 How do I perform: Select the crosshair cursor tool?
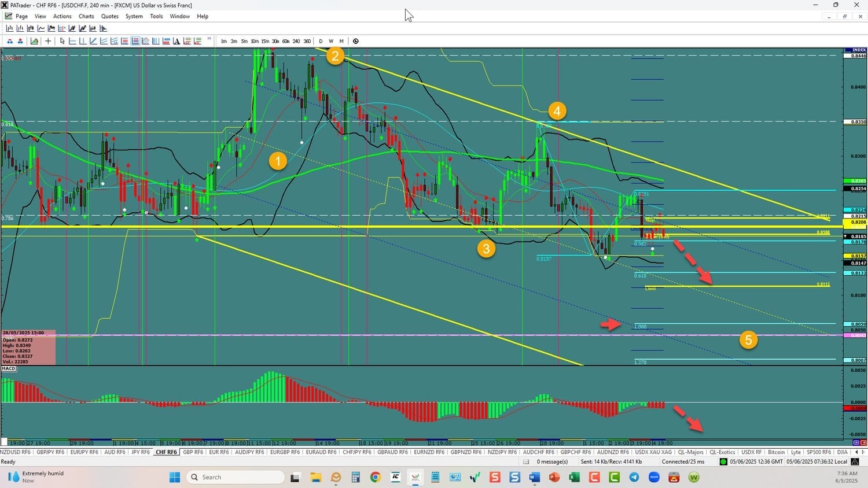(48, 41)
